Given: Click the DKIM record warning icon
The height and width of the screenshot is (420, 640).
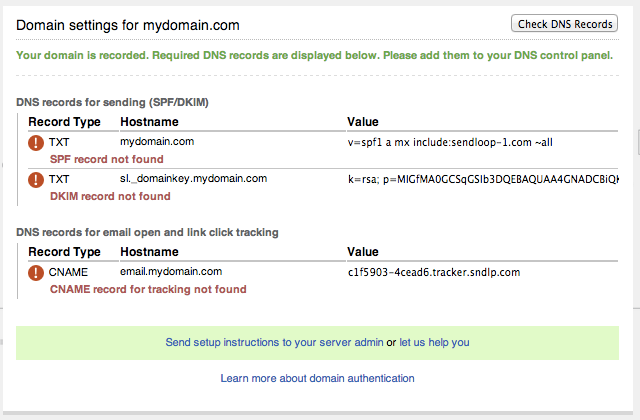Looking at the screenshot, I should [x=36, y=180].
